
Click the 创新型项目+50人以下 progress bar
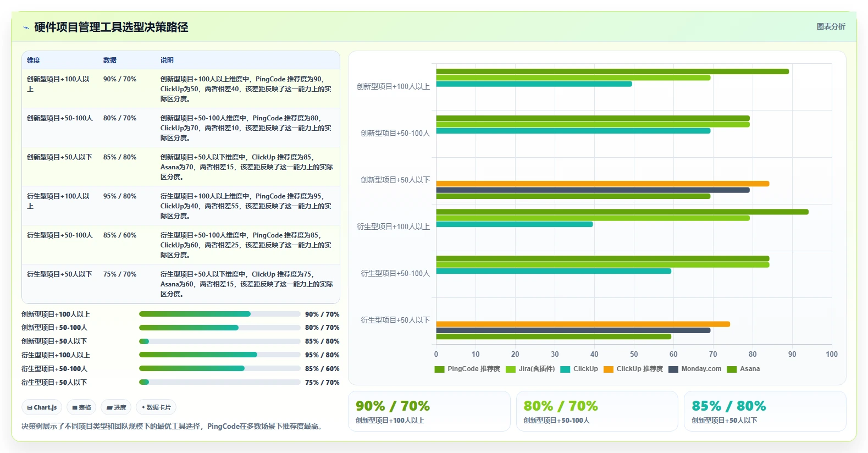pos(220,341)
